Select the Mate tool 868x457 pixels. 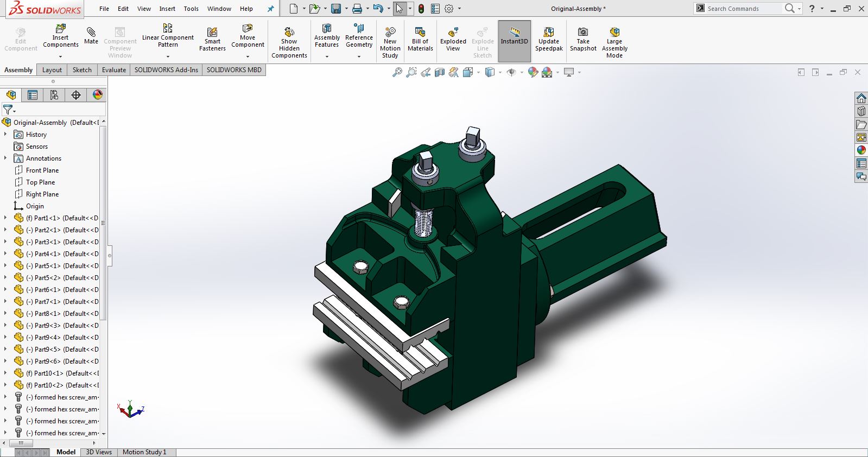point(91,35)
